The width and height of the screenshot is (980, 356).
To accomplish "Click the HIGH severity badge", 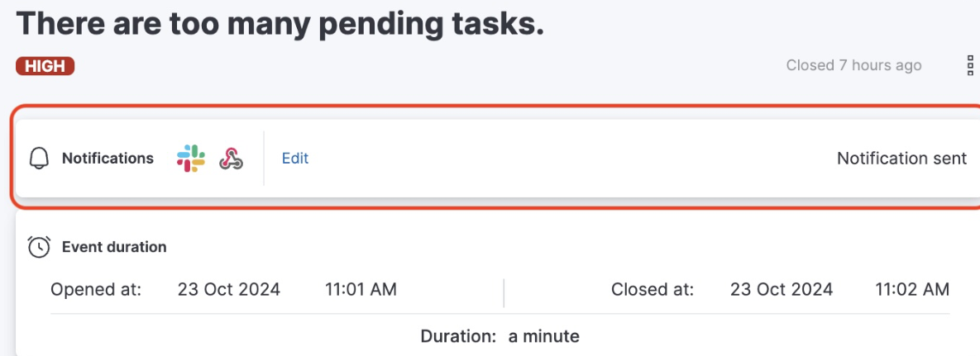I will click(x=45, y=66).
